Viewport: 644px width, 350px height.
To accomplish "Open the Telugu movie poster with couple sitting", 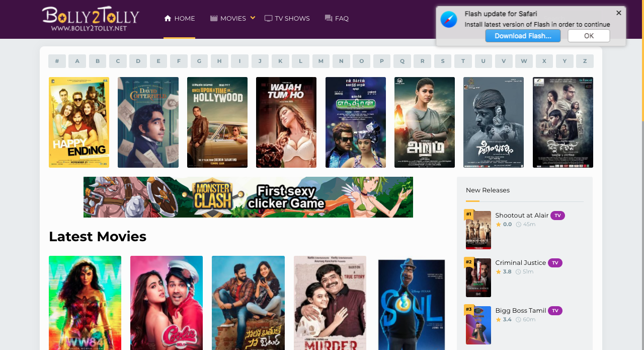I will 248,303.
